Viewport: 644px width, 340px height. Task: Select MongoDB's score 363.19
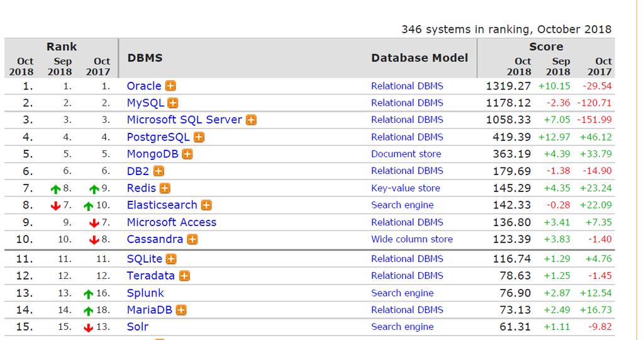tap(512, 154)
